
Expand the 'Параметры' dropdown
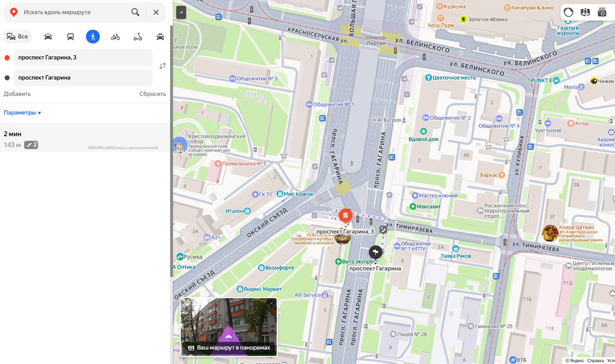coord(23,113)
